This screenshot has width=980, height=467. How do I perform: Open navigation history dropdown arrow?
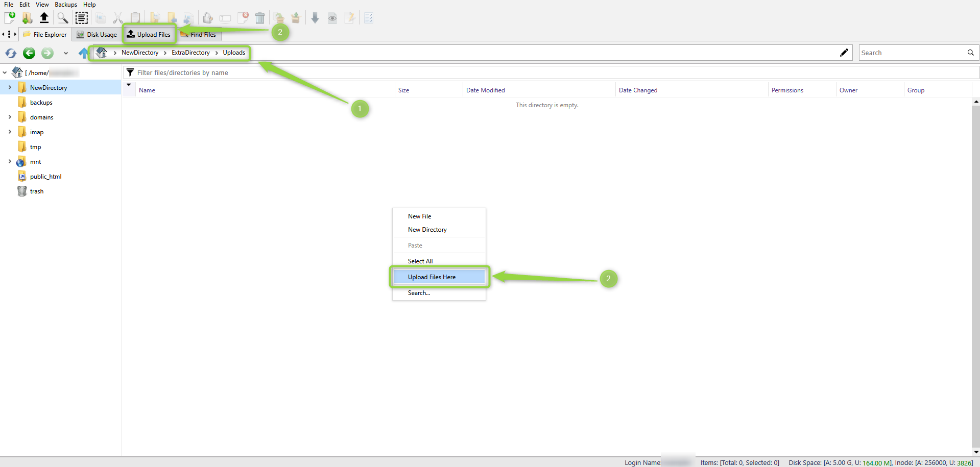pyautogui.click(x=65, y=53)
